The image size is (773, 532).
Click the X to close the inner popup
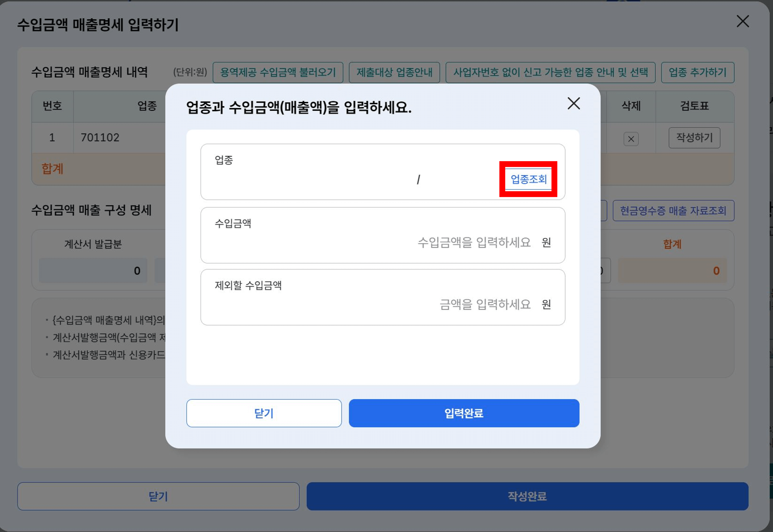coord(574,104)
